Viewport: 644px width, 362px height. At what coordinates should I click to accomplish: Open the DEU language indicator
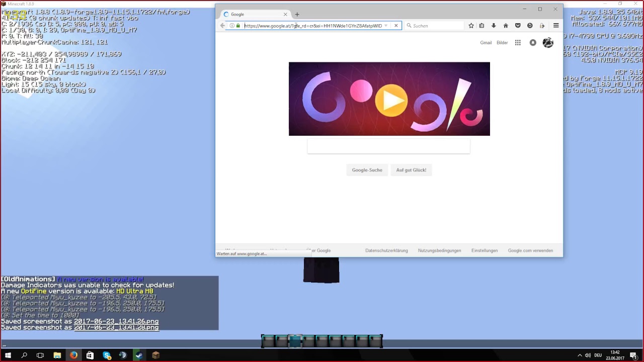click(598, 355)
